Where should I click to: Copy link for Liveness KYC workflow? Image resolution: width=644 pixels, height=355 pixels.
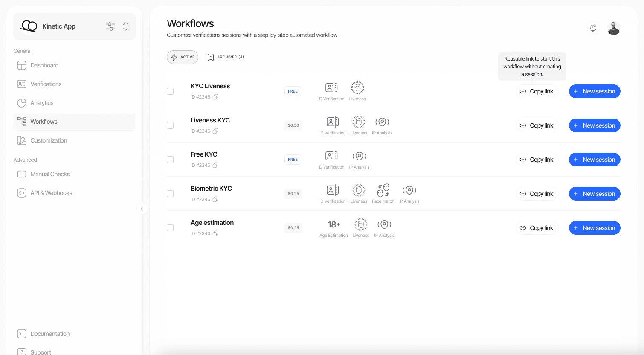pos(537,125)
